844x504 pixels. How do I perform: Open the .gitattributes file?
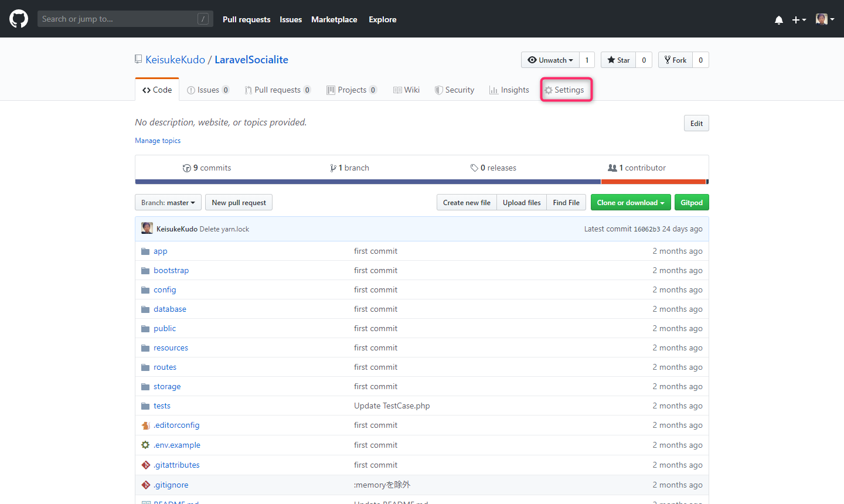click(x=176, y=465)
